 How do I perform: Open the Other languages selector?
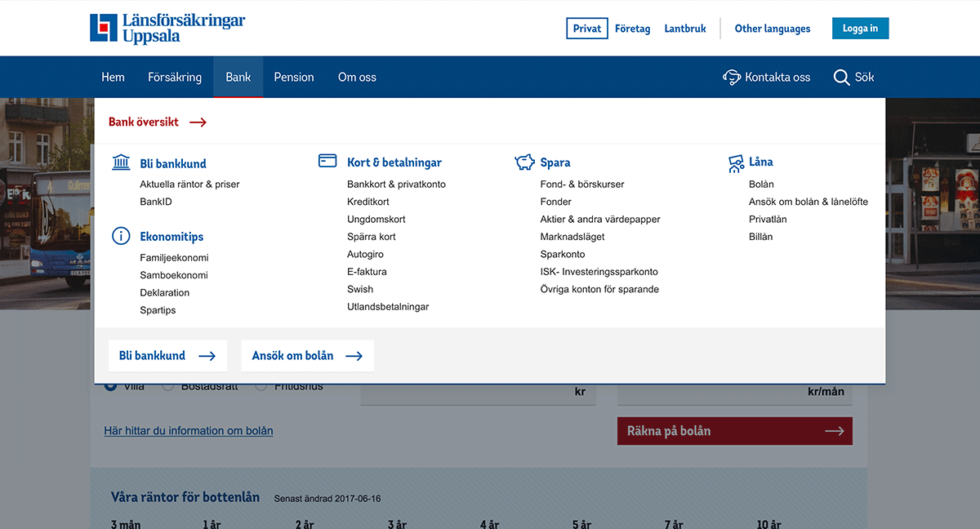point(772,28)
